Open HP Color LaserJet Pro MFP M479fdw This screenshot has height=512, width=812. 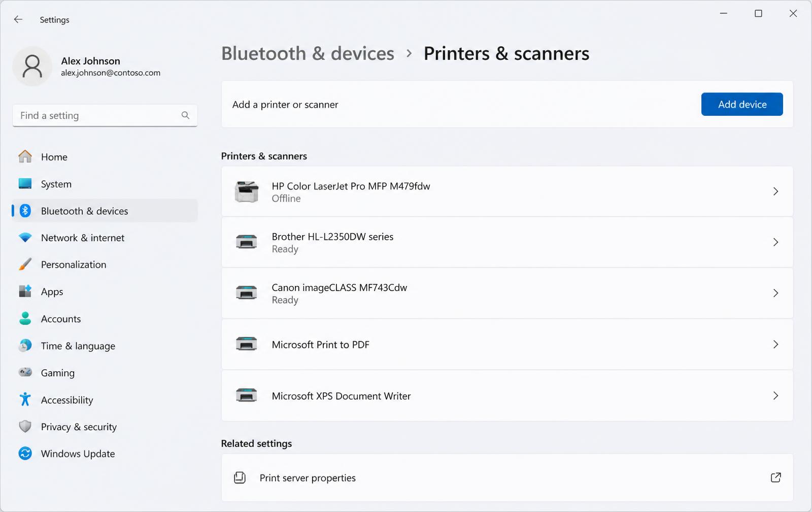pos(507,191)
